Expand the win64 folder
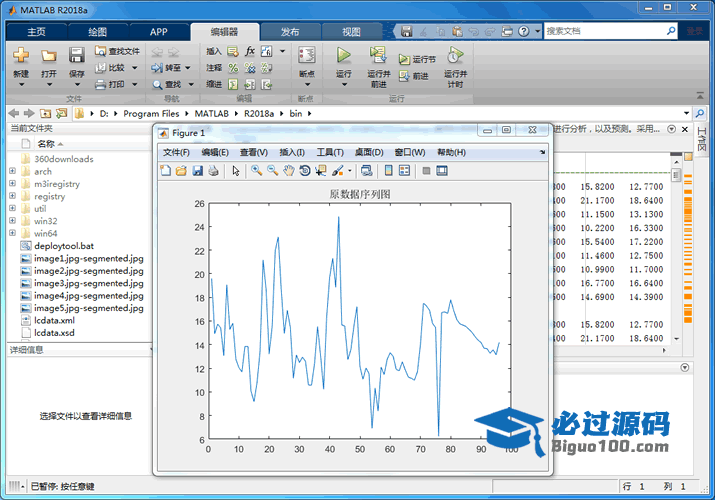Viewport: 715px width, 500px height. (12, 233)
